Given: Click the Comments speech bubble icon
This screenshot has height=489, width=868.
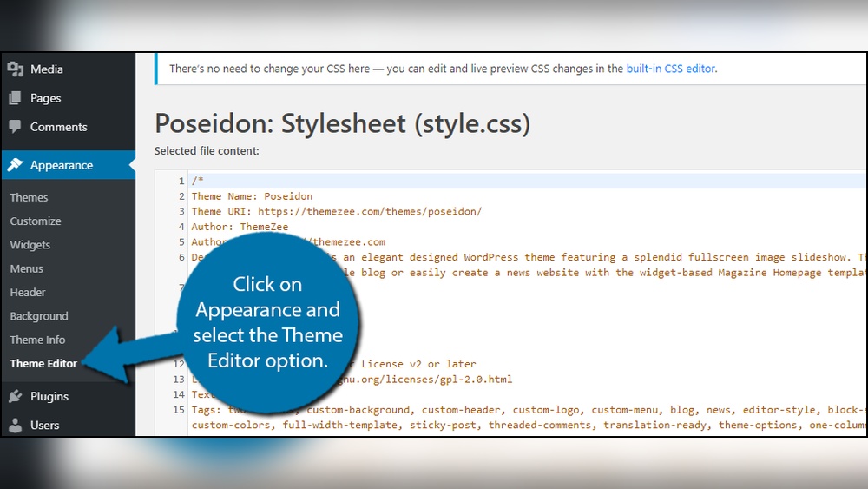Looking at the screenshot, I should coord(15,127).
